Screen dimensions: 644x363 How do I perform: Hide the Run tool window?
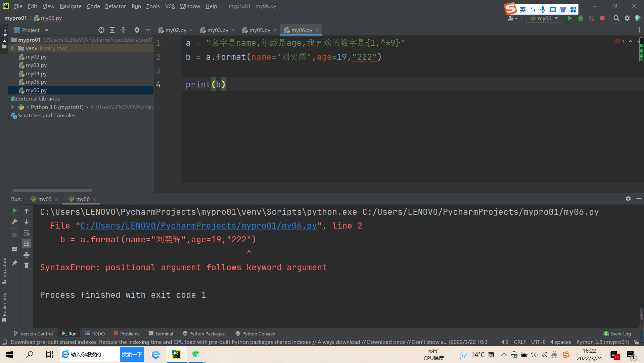coord(639,199)
